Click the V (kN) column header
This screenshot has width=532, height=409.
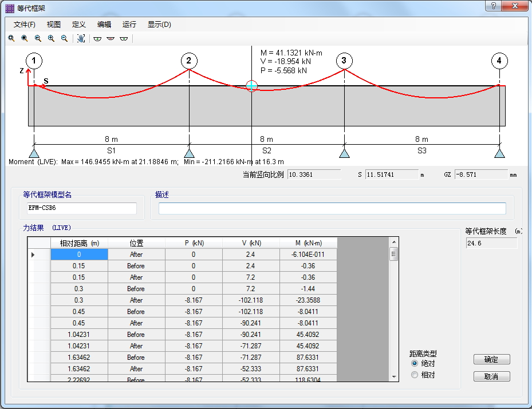(x=251, y=243)
